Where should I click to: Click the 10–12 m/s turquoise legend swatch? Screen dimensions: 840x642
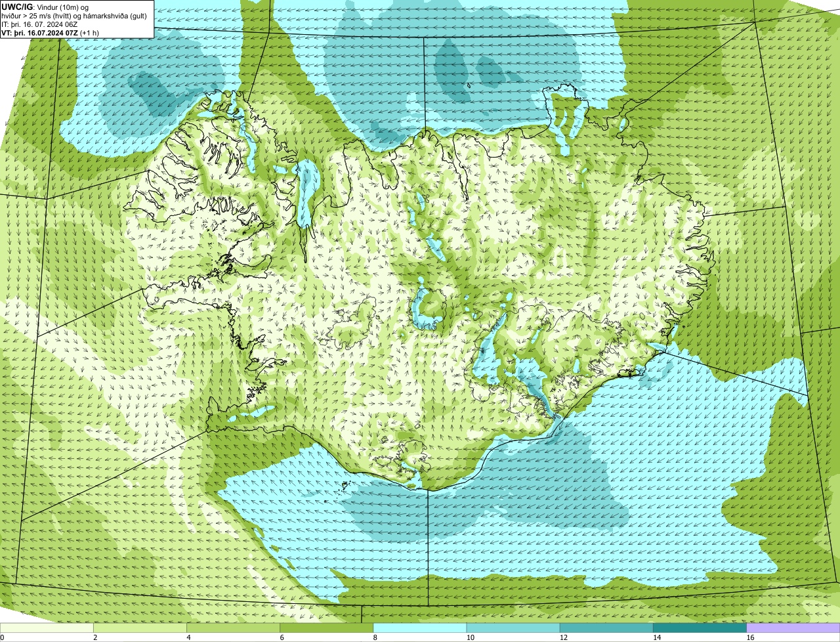(x=513, y=628)
